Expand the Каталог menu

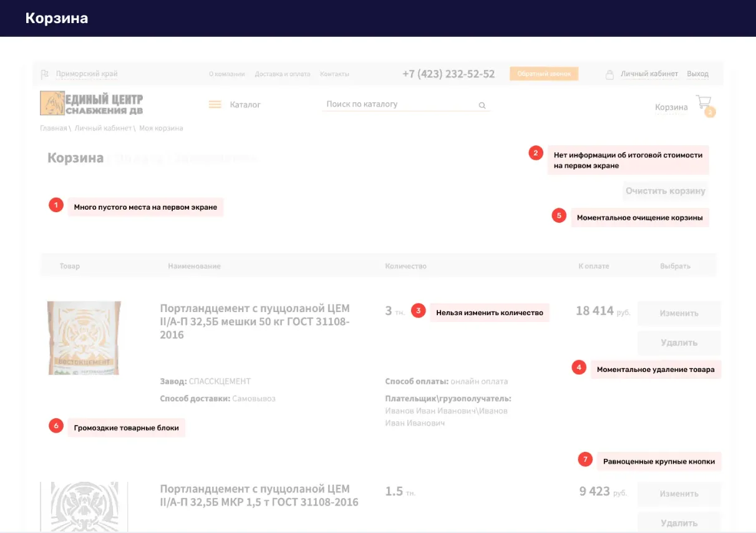(246, 104)
